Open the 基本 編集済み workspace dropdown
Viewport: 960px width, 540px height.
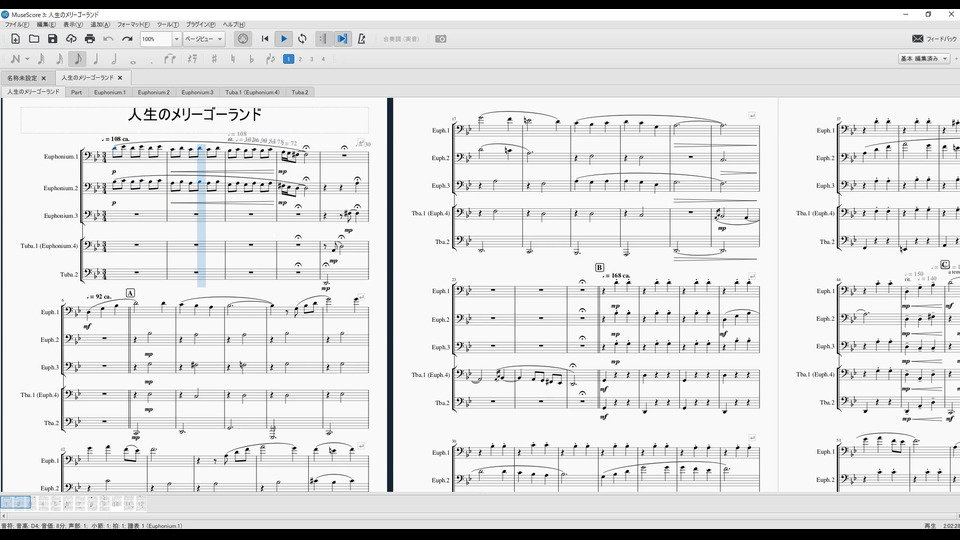tap(924, 59)
